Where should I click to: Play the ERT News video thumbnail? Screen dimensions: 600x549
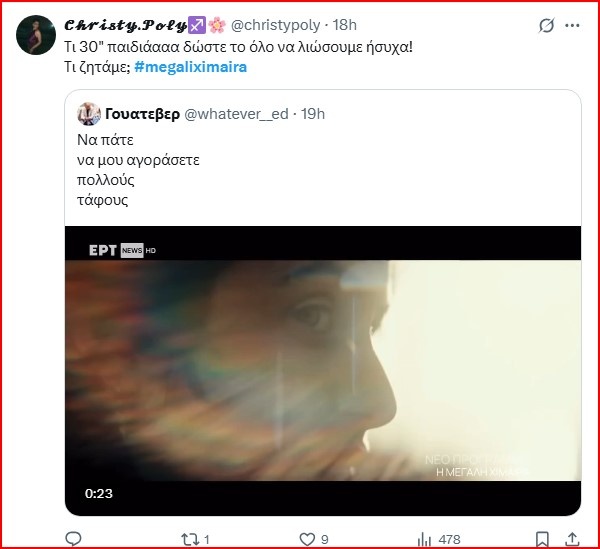[x=322, y=370]
